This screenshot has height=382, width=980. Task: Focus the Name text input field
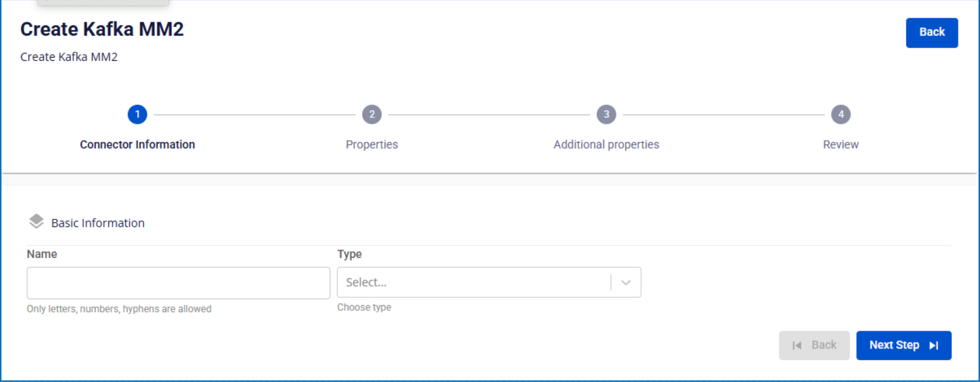pyautogui.click(x=178, y=283)
